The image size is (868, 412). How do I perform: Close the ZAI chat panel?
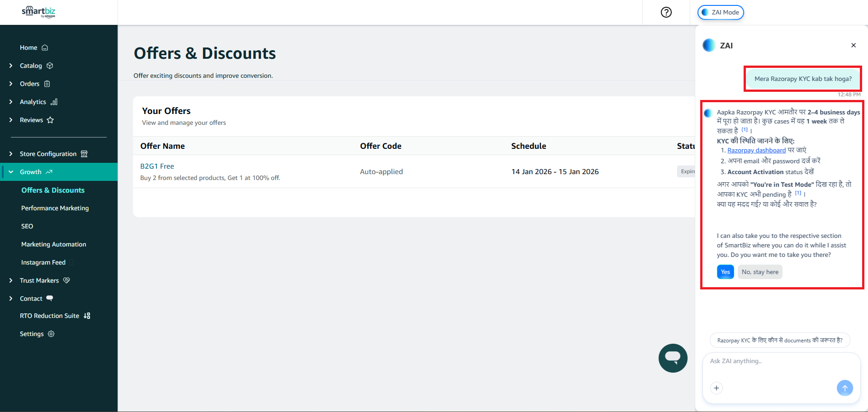pos(853,45)
